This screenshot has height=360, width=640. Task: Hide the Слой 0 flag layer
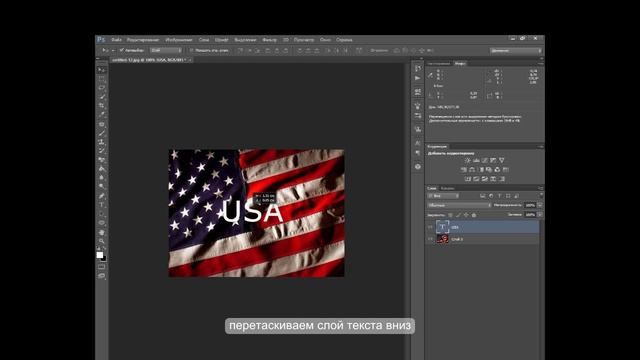[x=430, y=239]
